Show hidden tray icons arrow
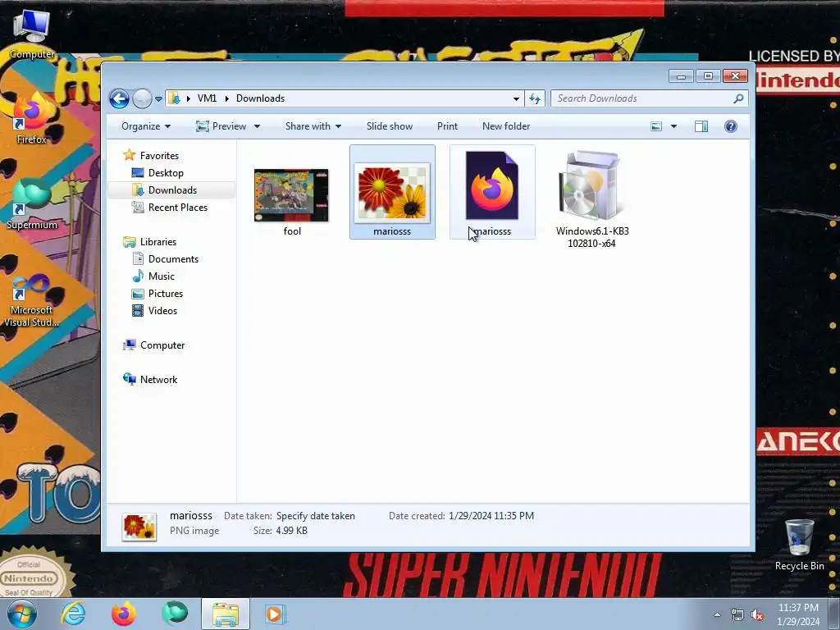The image size is (840, 630). [717, 614]
